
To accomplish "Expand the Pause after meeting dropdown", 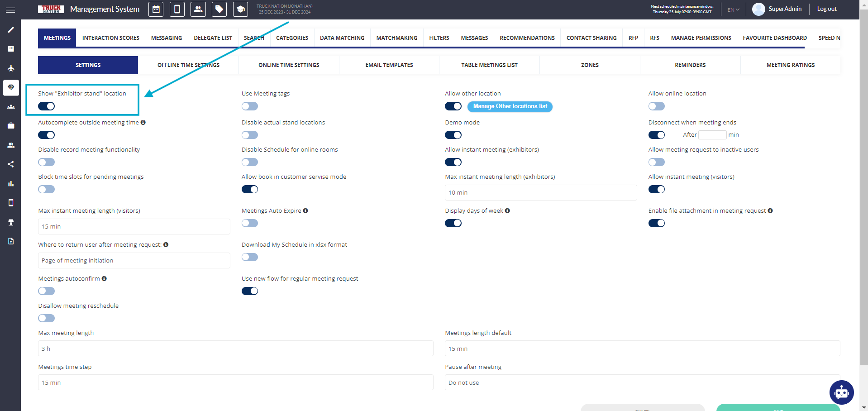I will pos(642,382).
